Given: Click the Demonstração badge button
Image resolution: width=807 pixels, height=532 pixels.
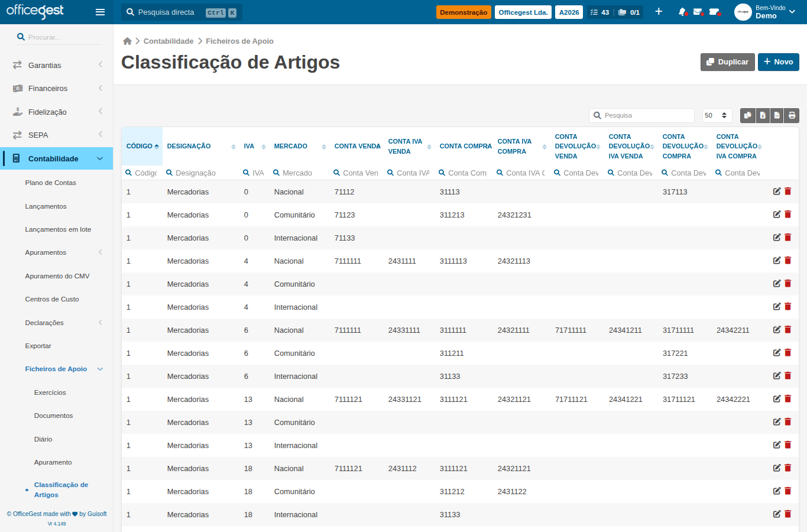Looking at the screenshot, I should pos(464,12).
